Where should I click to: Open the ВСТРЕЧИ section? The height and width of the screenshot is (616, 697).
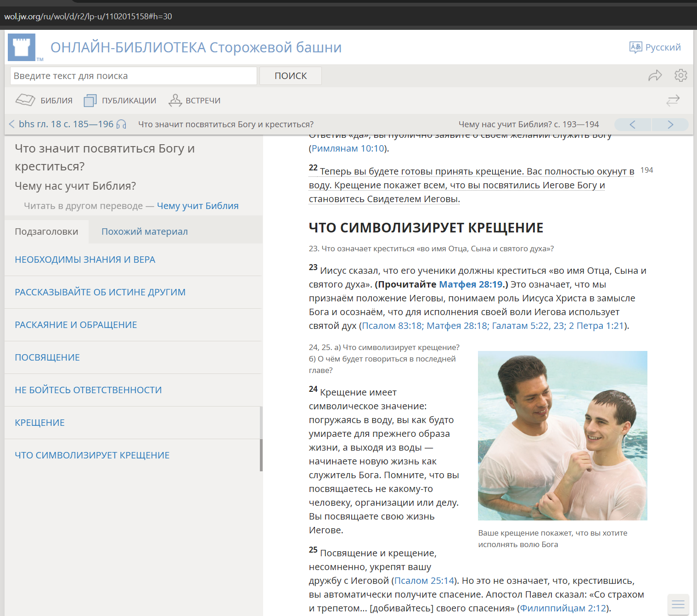click(x=194, y=101)
